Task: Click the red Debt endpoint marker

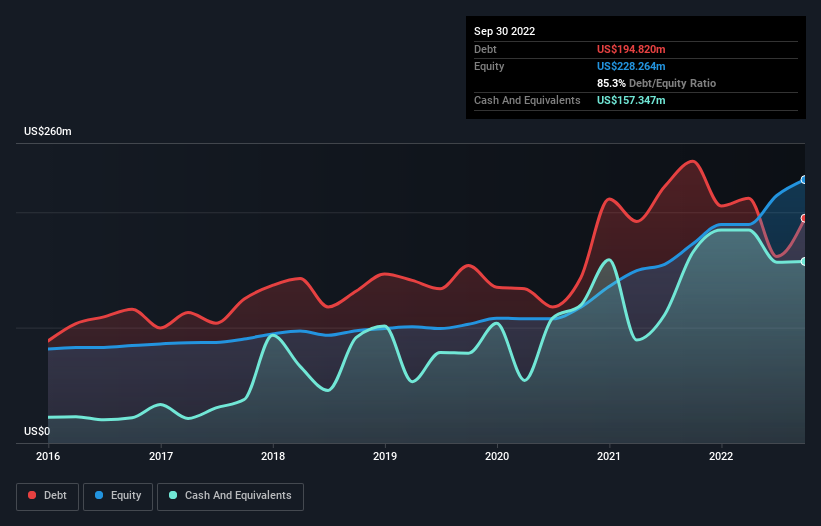Action: [x=804, y=218]
